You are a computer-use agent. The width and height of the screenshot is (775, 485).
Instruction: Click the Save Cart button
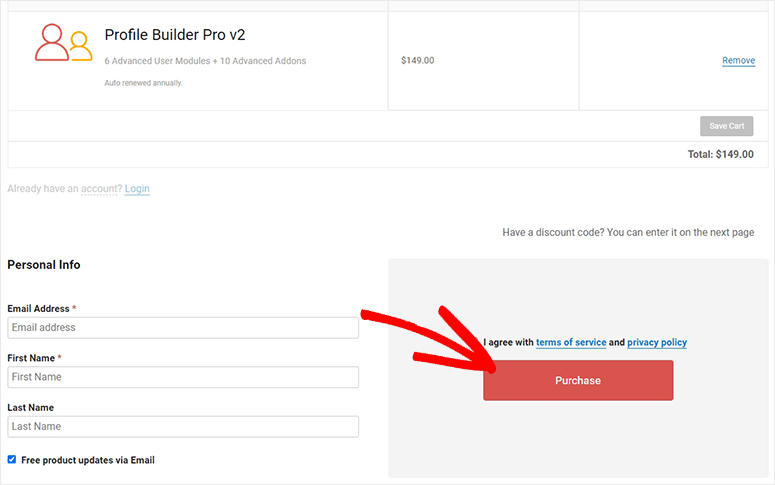point(727,126)
